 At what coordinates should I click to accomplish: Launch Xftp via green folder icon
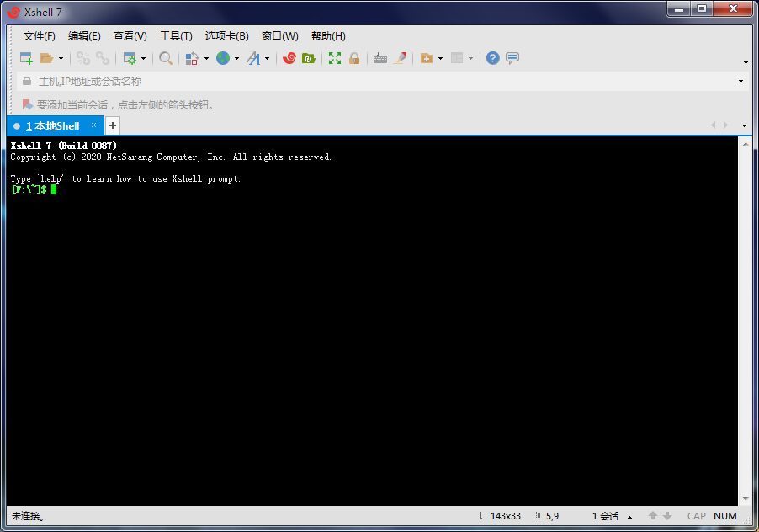tap(308, 58)
